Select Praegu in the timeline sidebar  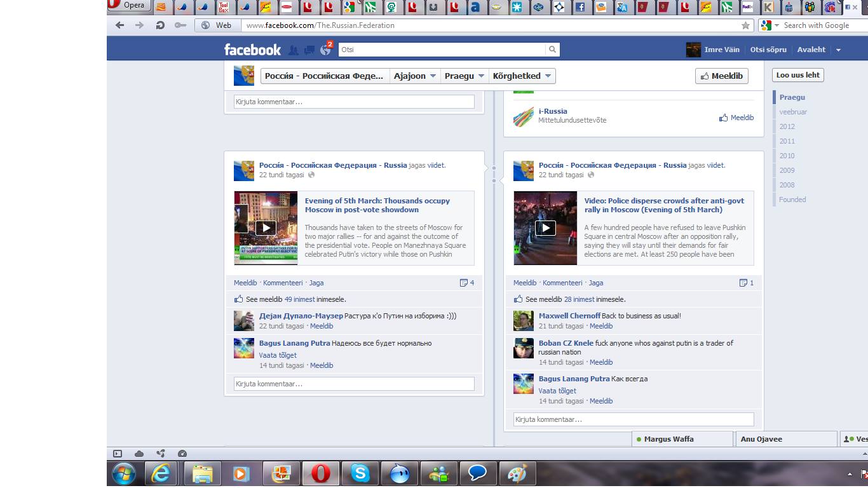792,97
